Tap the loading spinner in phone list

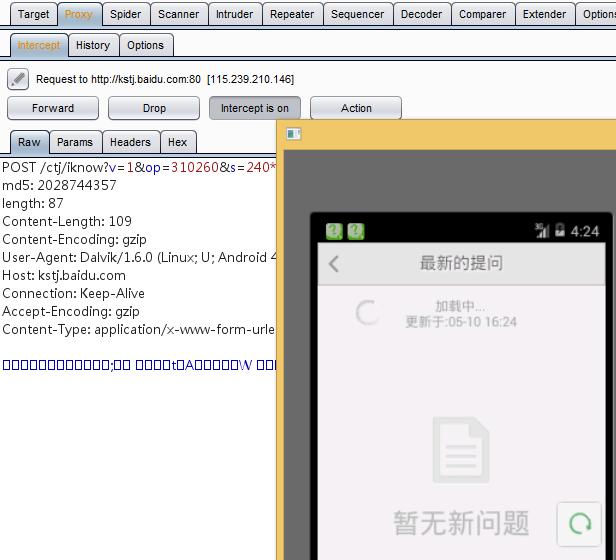click(368, 313)
